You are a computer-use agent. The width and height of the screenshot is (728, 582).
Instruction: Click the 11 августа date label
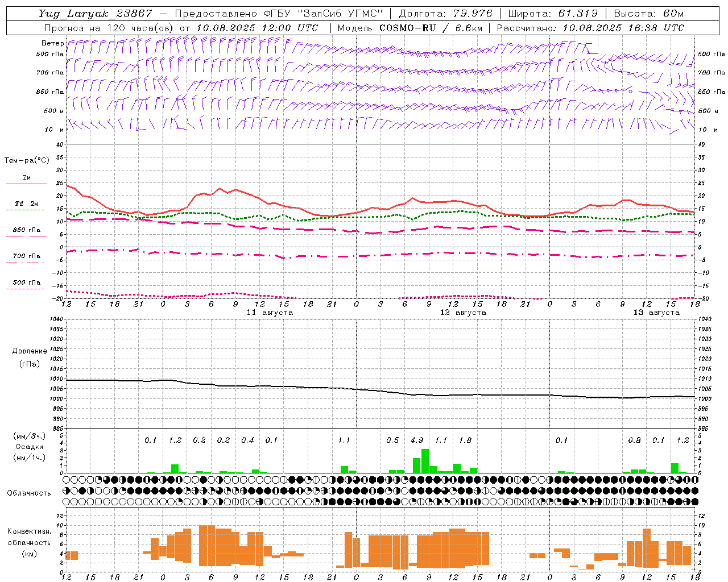coord(270,313)
